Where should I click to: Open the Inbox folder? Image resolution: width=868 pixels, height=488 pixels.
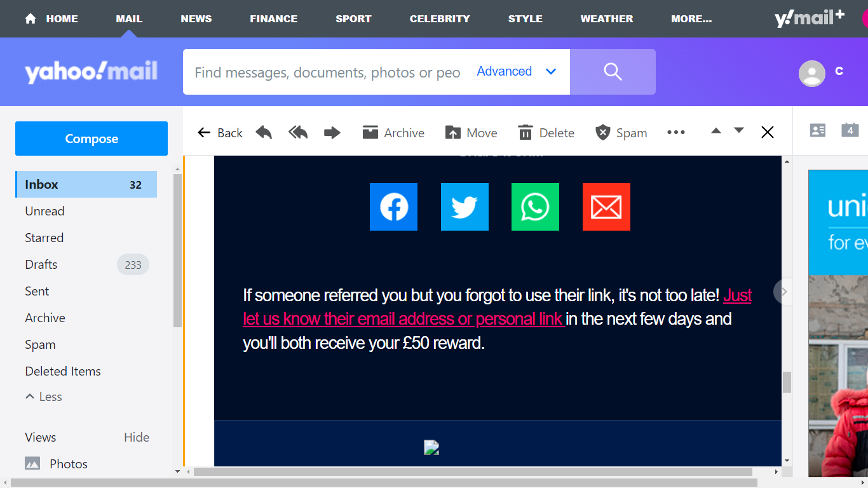pyautogui.click(x=86, y=184)
